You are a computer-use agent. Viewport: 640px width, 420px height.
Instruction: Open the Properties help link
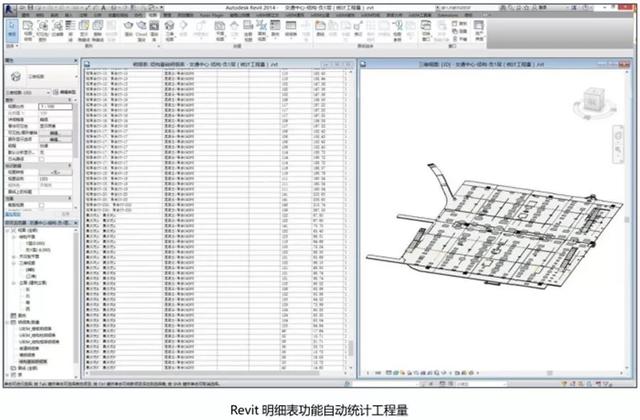click(x=13, y=214)
